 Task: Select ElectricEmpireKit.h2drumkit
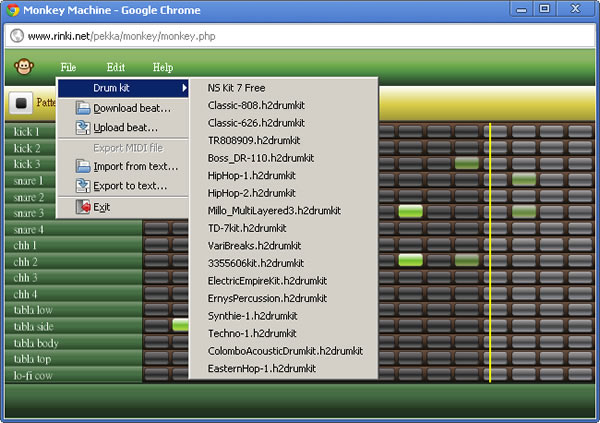tap(284, 281)
